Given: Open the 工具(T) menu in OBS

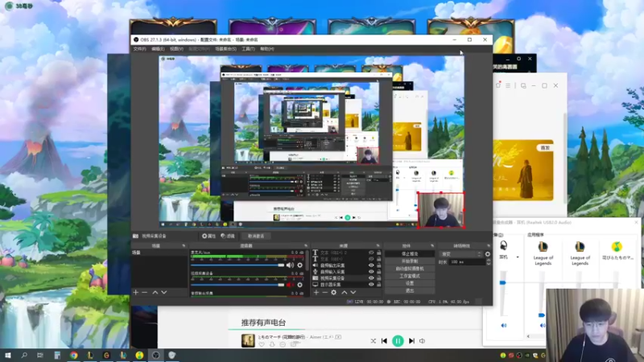Looking at the screenshot, I should tap(248, 49).
